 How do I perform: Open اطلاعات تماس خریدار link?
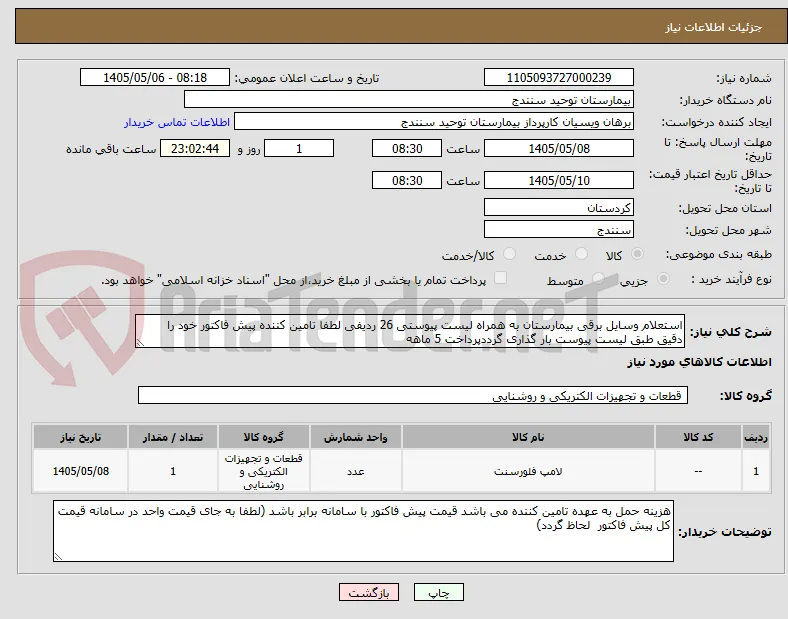177,122
